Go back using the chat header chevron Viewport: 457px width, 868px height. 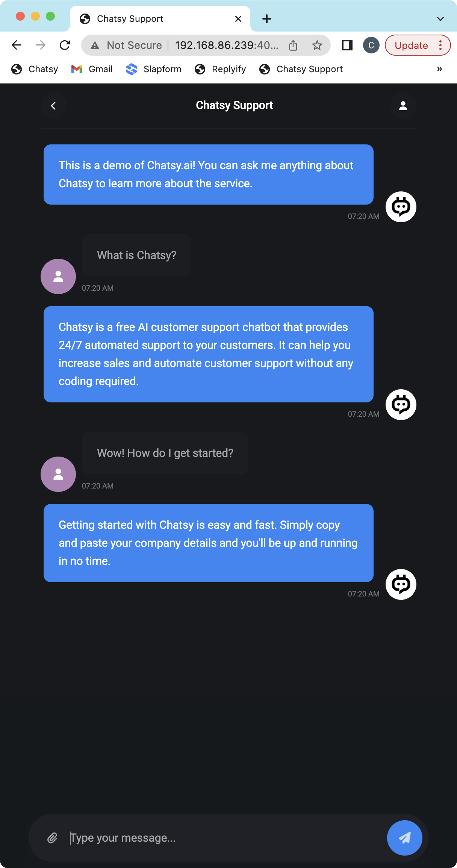pyautogui.click(x=53, y=106)
